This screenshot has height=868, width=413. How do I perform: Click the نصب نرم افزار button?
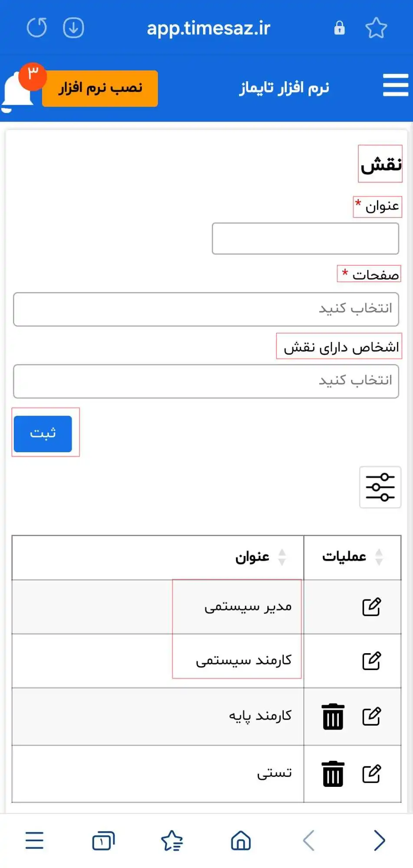[x=100, y=88]
